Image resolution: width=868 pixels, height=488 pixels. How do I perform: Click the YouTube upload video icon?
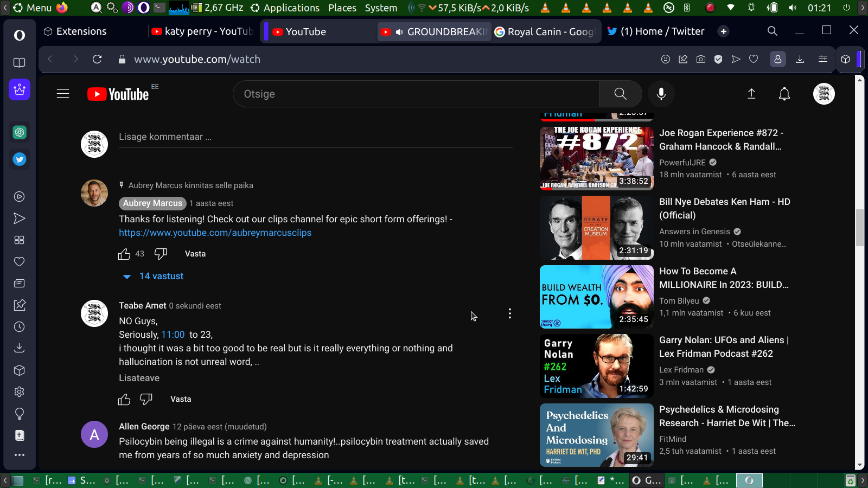click(x=751, y=94)
